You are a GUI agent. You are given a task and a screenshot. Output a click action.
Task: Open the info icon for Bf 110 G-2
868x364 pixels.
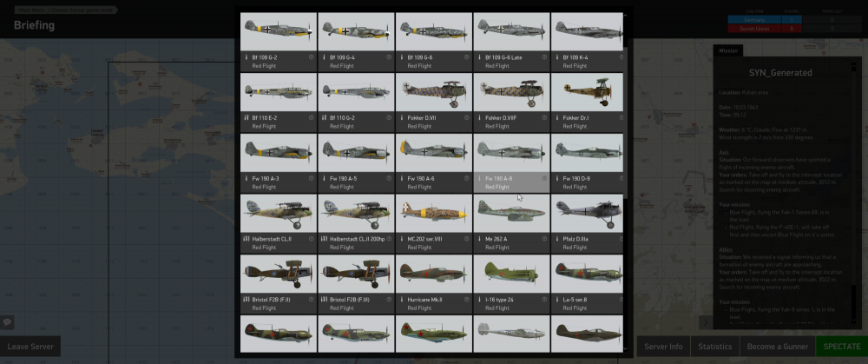(x=389, y=117)
